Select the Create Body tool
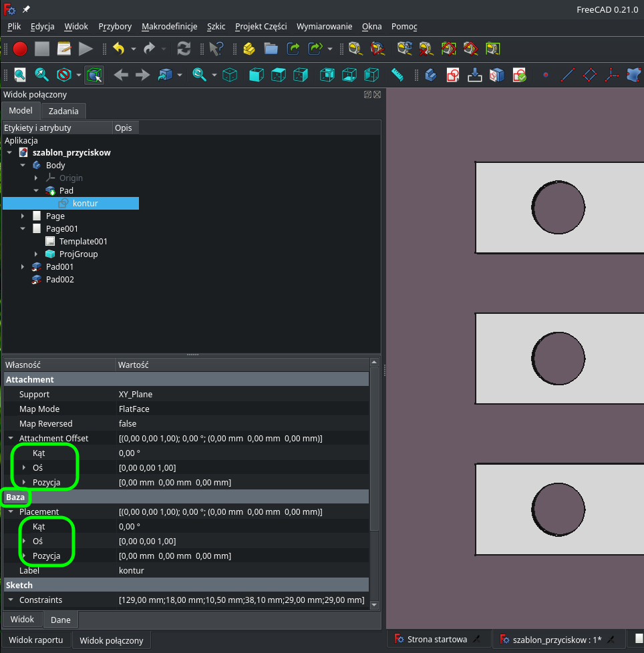Screen dimensions: 644x653 430,75
